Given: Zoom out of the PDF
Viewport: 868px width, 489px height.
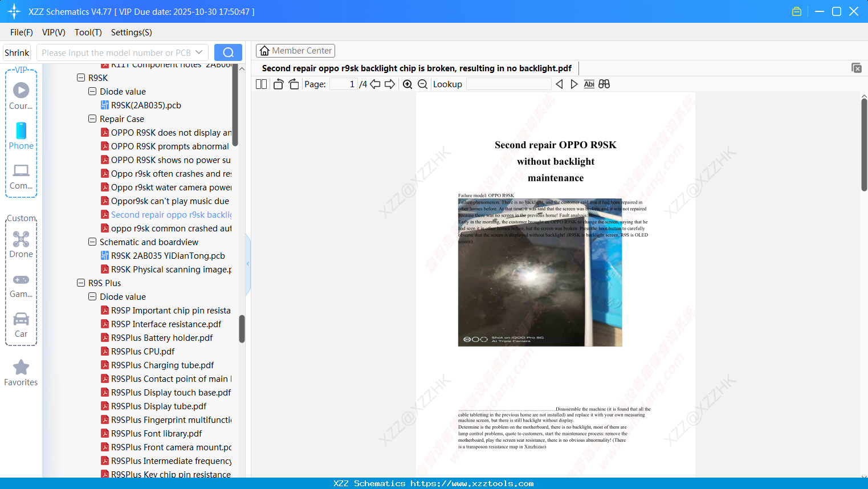Looking at the screenshot, I should click(422, 84).
